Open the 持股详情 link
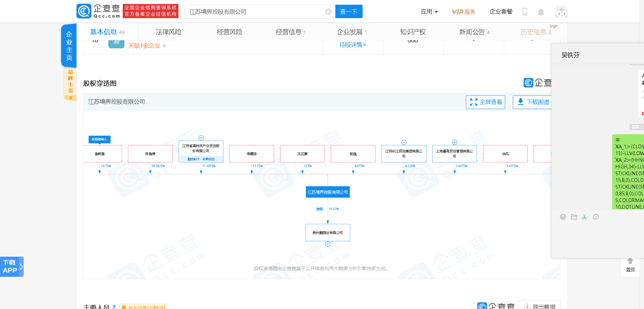Image resolution: width=644 pixels, height=309 pixels. 353,45
